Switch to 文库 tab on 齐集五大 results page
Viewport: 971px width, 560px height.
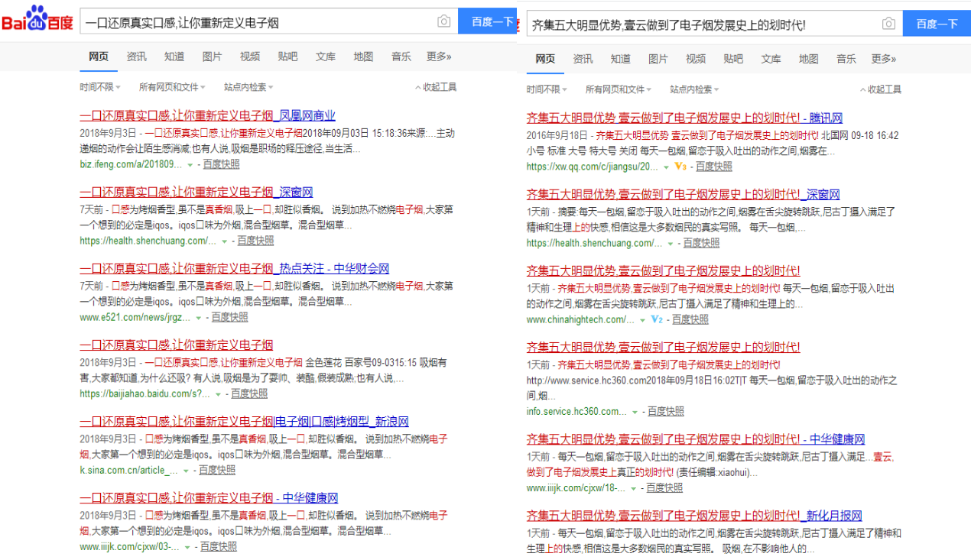click(x=771, y=59)
